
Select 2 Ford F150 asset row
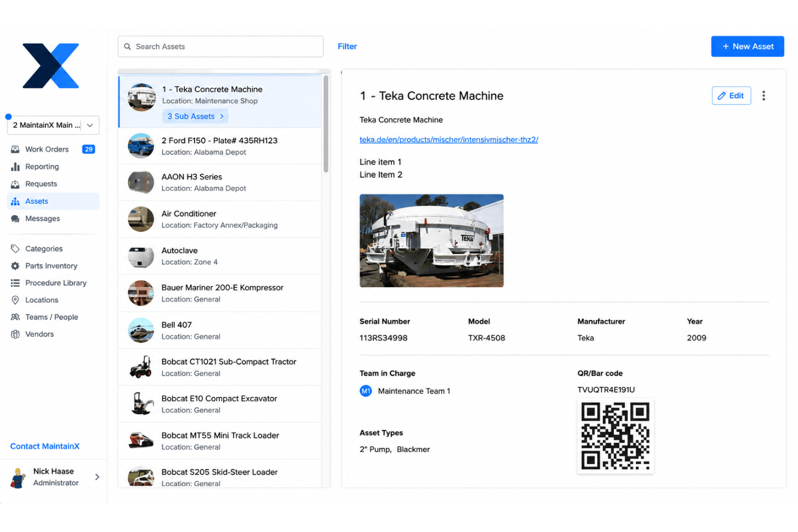[220, 146]
